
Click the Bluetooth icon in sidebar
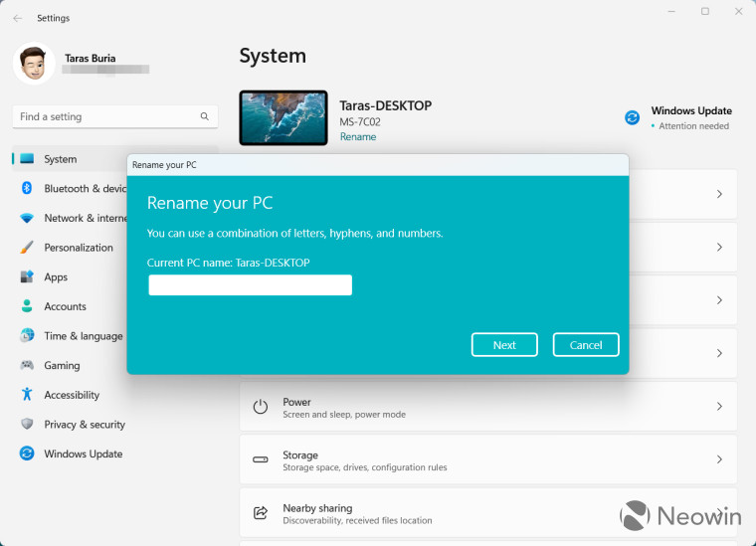point(27,188)
